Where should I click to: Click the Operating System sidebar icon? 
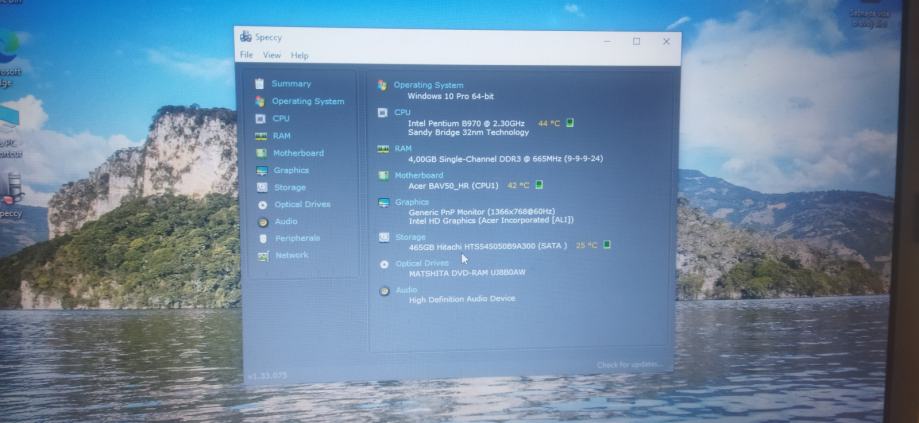click(x=260, y=101)
